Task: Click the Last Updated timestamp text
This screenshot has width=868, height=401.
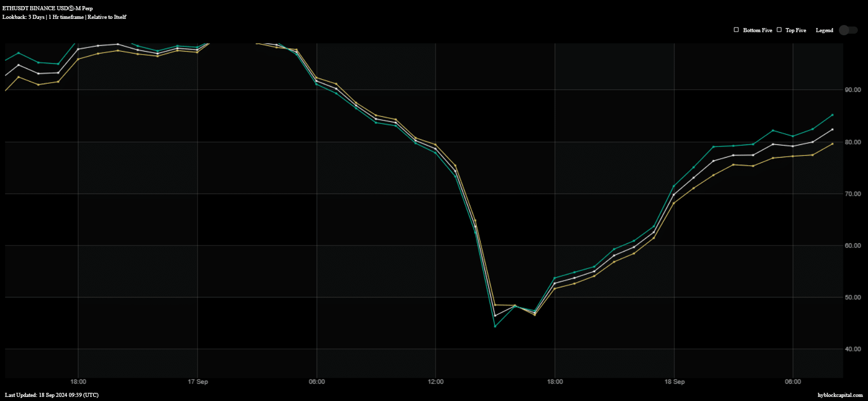Action: click(52, 395)
